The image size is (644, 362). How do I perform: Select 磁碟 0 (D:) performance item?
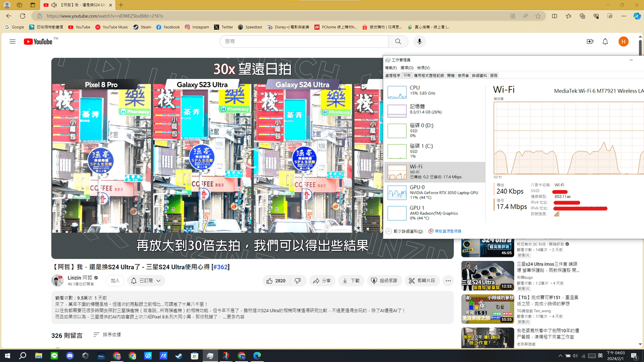[x=435, y=130]
